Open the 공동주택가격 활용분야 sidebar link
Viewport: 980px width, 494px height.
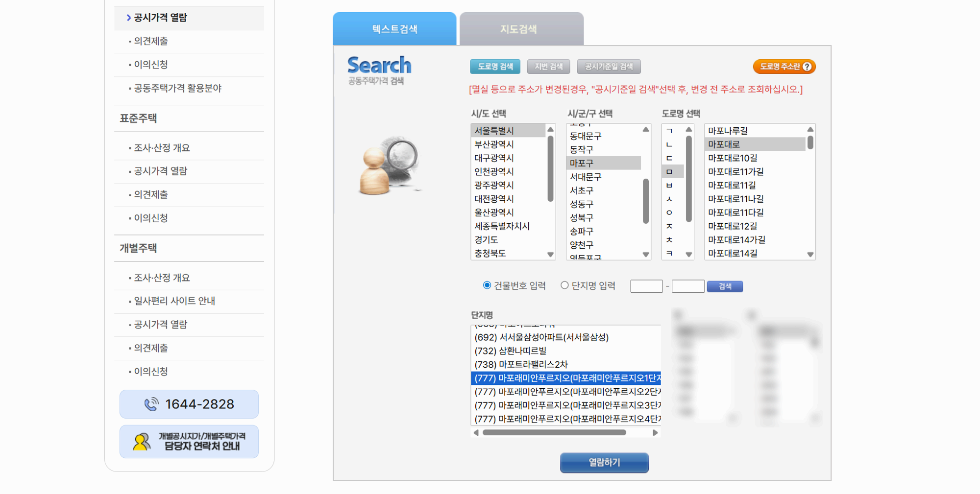pos(176,89)
